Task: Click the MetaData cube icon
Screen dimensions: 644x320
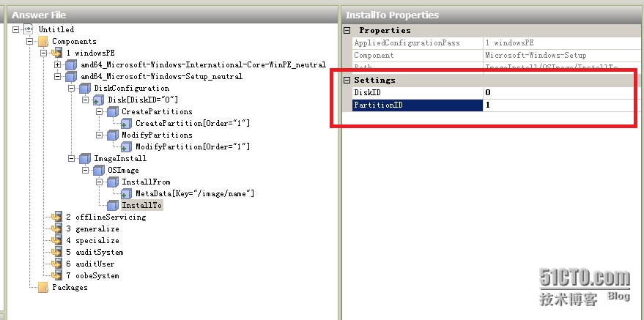Action: [x=127, y=193]
